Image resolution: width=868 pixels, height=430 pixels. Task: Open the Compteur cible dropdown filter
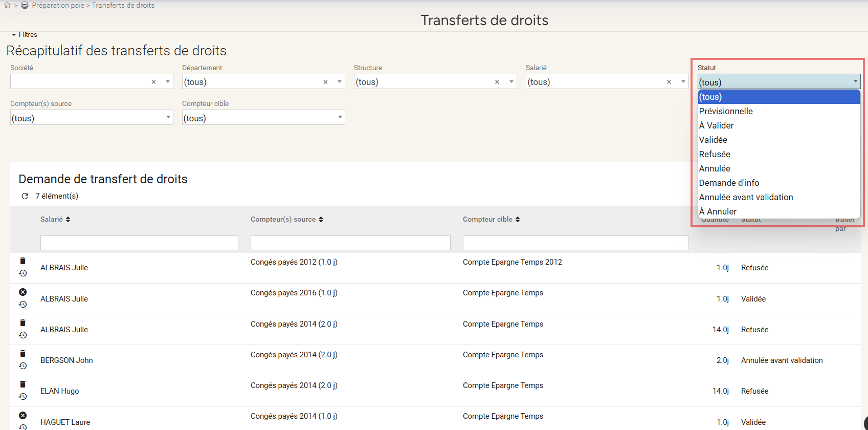[340, 117]
